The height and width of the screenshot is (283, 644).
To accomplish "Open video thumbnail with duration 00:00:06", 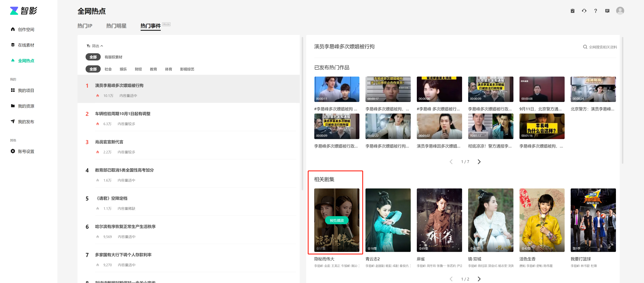I will [x=439, y=89].
